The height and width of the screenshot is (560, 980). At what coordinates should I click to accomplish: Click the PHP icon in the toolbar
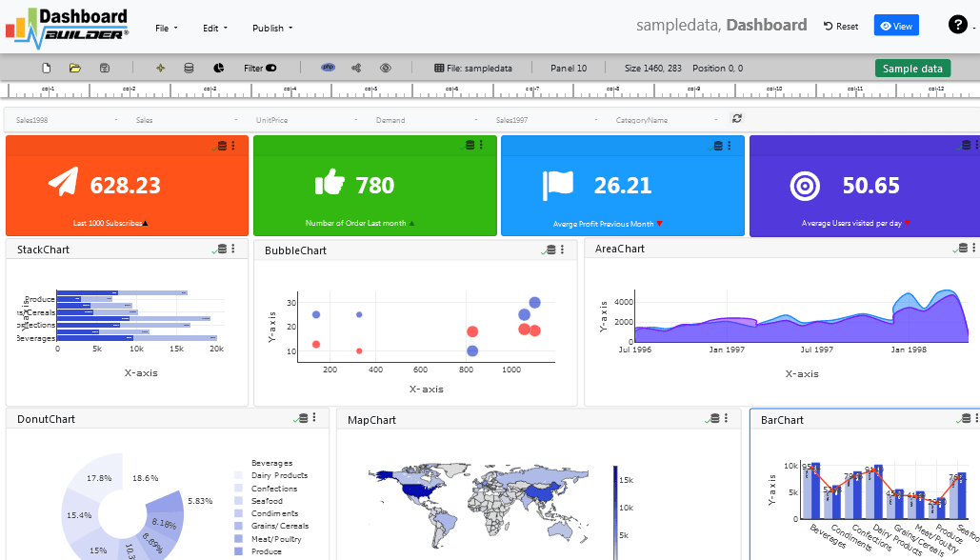326,68
